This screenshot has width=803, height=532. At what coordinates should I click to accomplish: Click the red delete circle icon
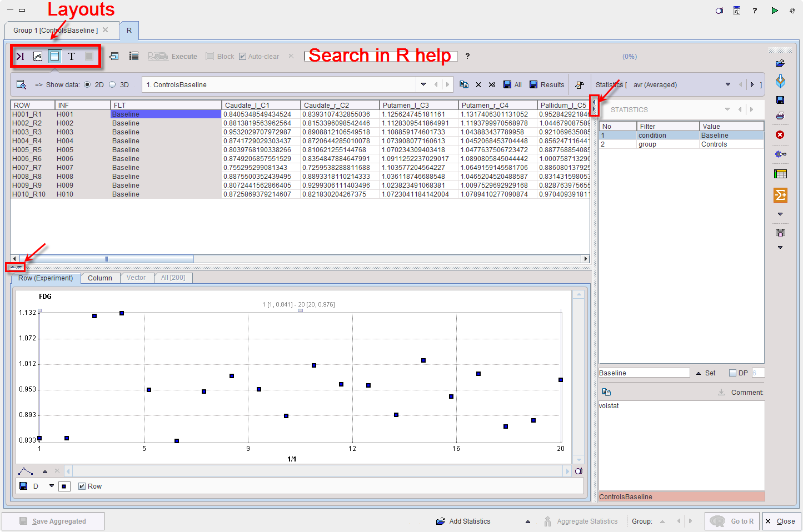(780, 135)
